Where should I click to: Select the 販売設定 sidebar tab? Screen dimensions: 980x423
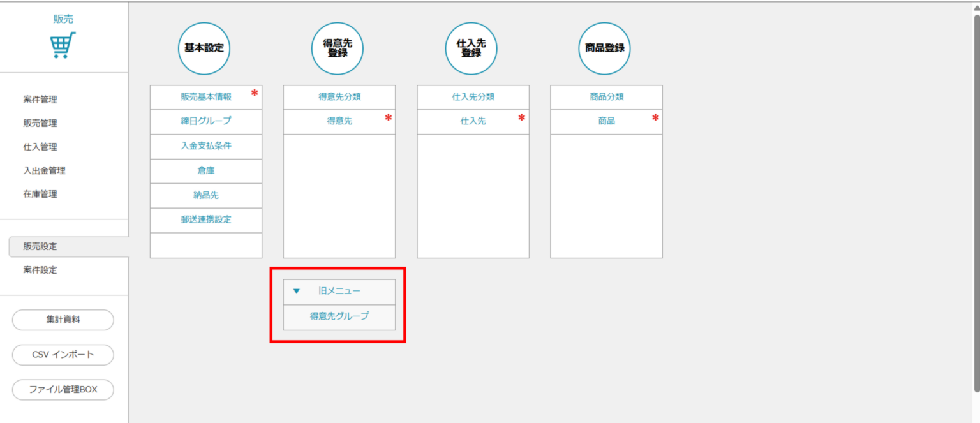40,246
